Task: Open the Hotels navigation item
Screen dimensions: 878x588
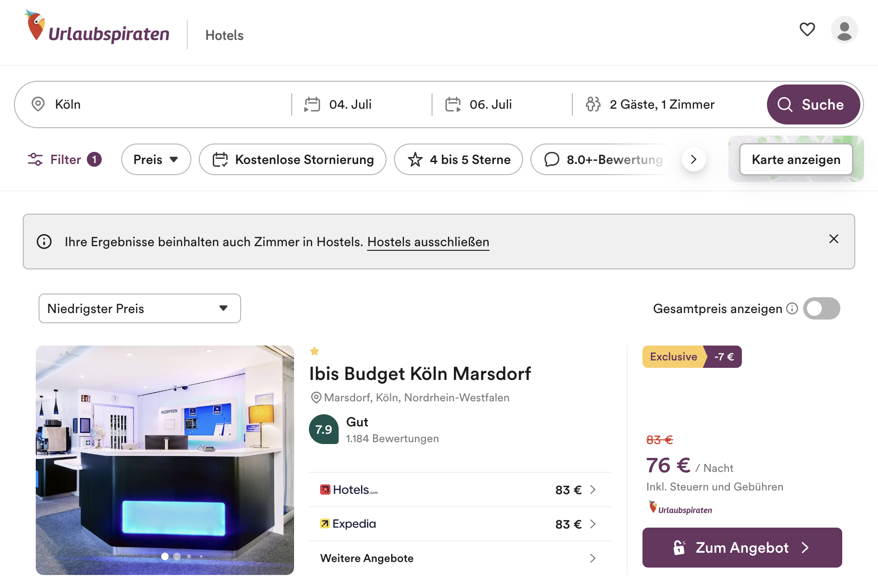Action: 224,35
